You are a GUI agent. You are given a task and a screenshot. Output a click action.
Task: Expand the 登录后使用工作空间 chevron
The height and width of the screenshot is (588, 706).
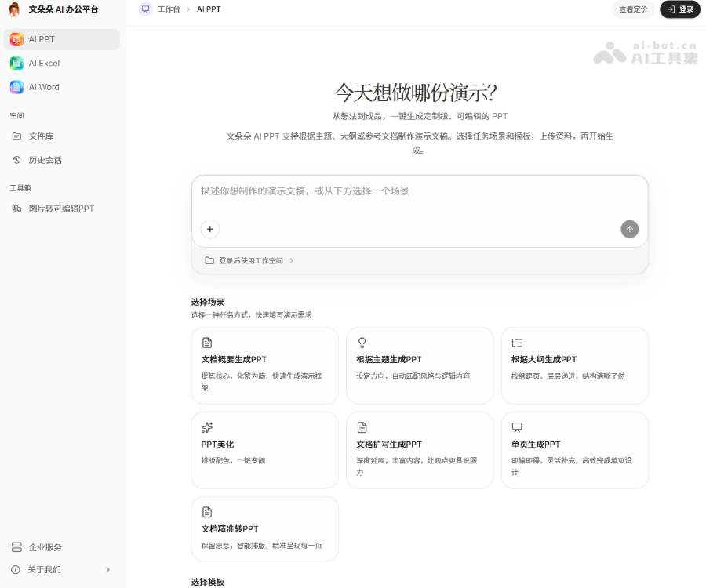[292, 260]
